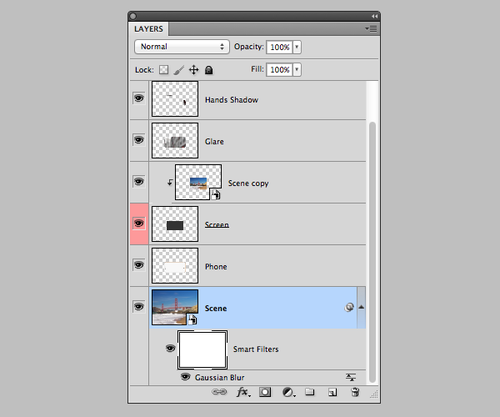Select the Scene layer name

coord(216,308)
